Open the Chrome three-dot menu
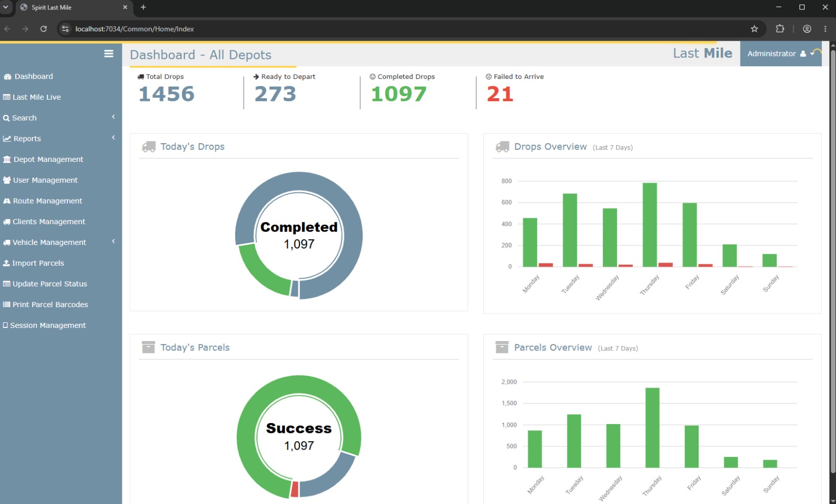Viewport: 836px width, 504px height. pyautogui.click(x=826, y=29)
